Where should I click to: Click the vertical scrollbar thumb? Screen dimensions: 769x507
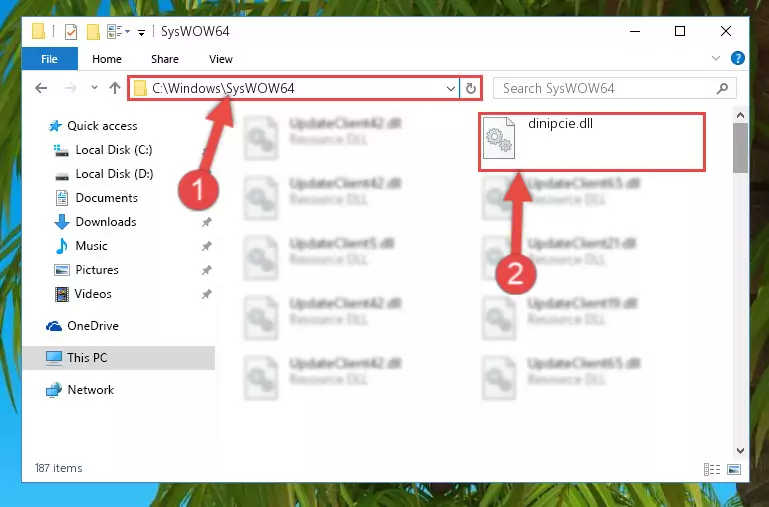click(740, 148)
